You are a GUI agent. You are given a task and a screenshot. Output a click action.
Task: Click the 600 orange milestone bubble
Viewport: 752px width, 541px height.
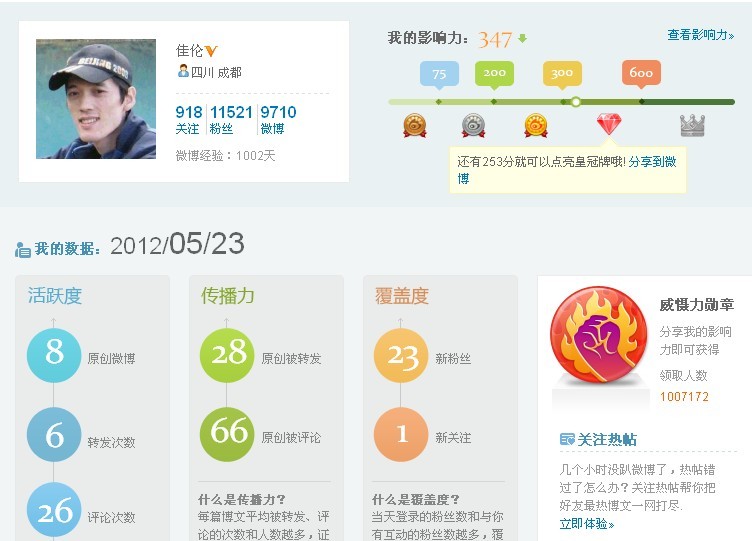[641, 74]
